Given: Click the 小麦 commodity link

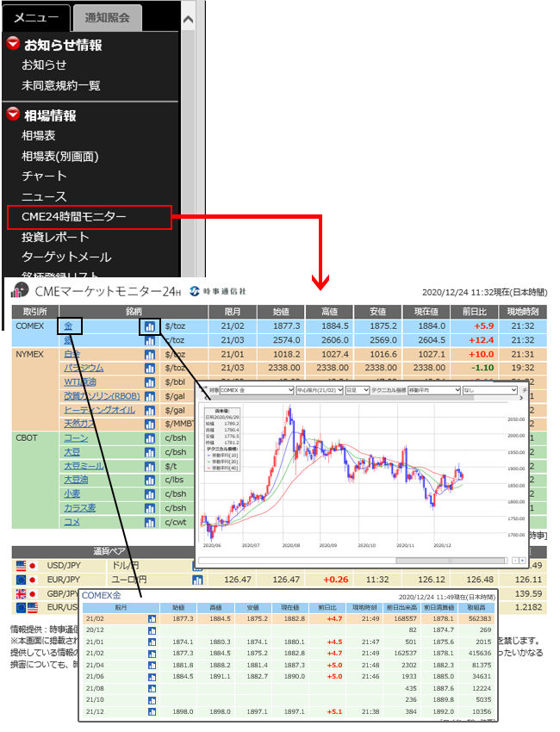Looking at the screenshot, I should tap(72, 494).
